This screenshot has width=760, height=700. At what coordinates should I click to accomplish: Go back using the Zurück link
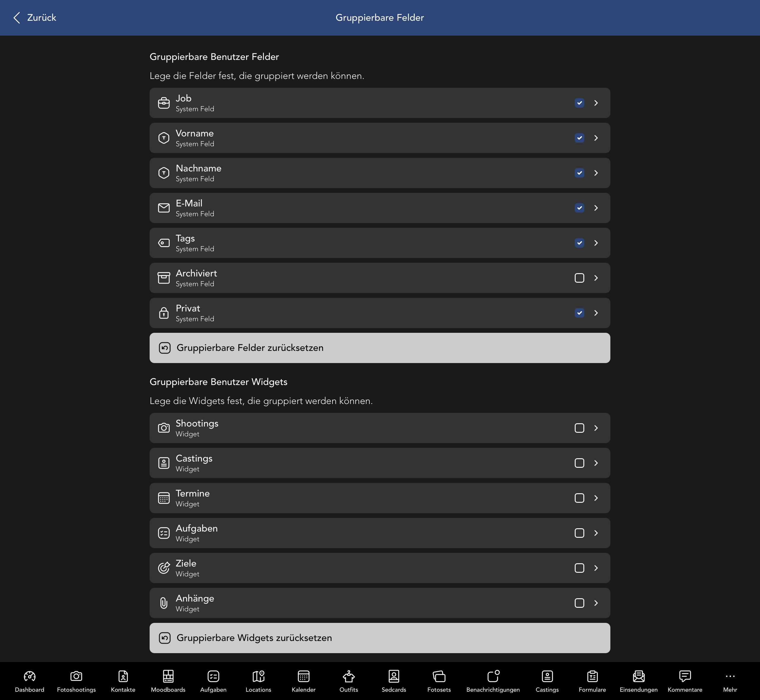click(x=34, y=17)
